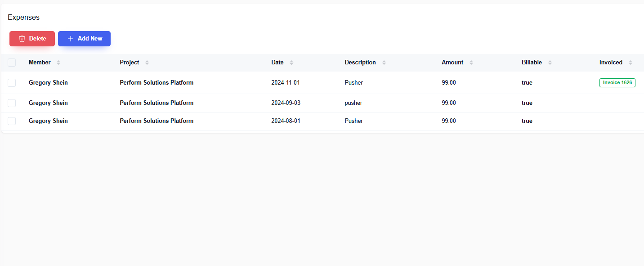This screenshot has width=644, height=266.
Task: Select Gregory Shein in the 2024-09-03 row
Action: (x=48, y=103)
